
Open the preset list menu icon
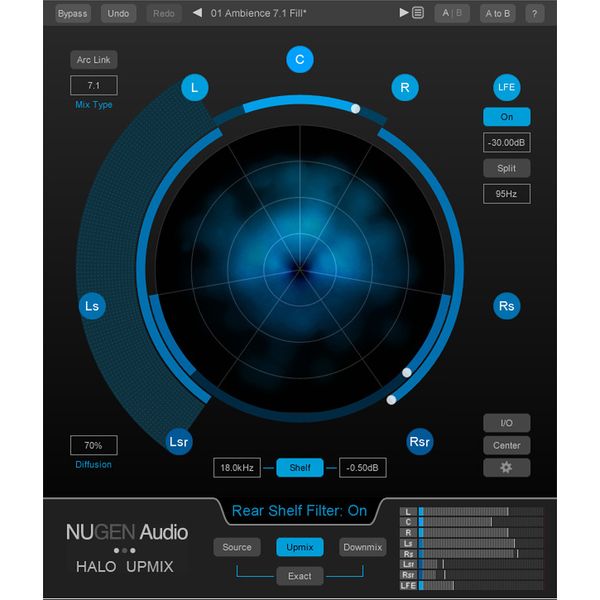click(x=418, y=13)
